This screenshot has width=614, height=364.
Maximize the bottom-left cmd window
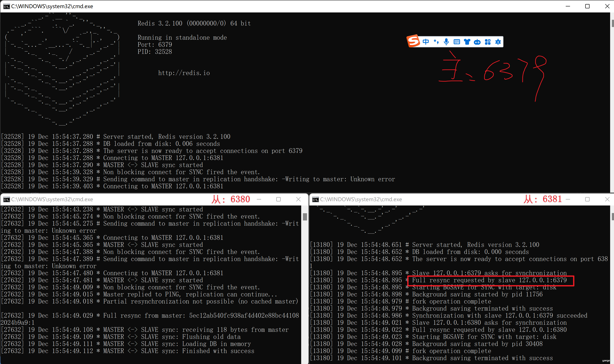[278, 199]
